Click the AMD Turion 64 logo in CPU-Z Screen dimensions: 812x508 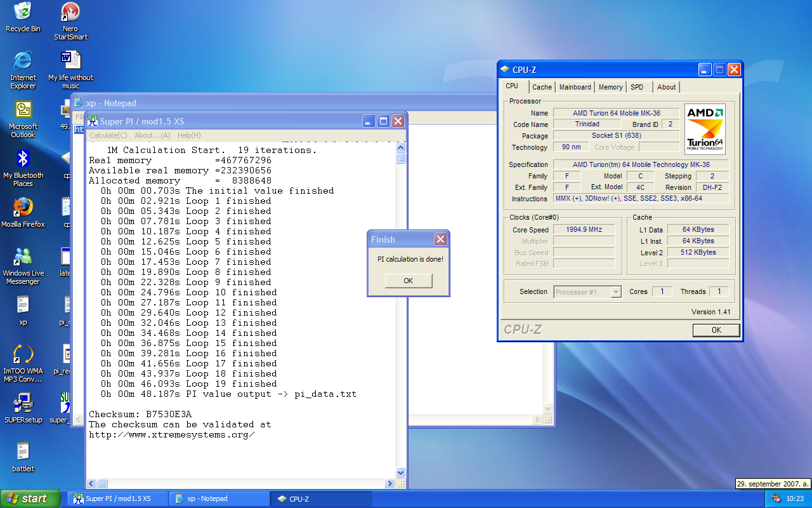coord(705,129)
